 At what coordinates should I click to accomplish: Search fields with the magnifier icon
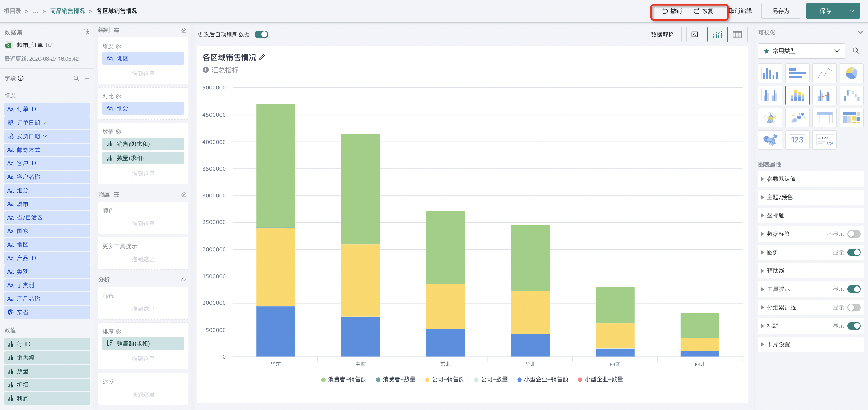[x=76, y=78]
